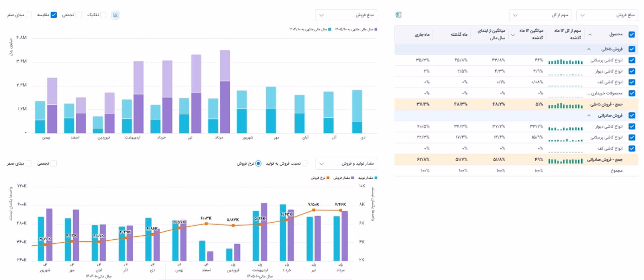Open the سهم از کل dropdown
The width and height of the screenshot is (644, 280).
[540, 15]
